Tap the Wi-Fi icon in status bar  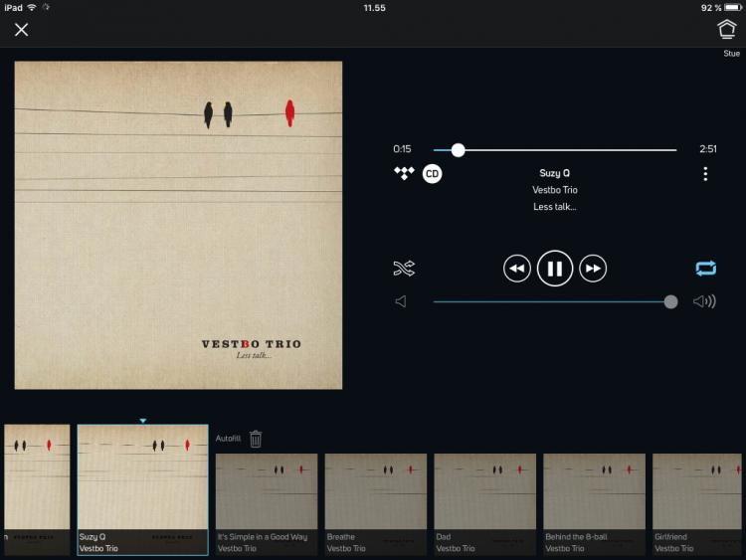click(x=32, y=8)
